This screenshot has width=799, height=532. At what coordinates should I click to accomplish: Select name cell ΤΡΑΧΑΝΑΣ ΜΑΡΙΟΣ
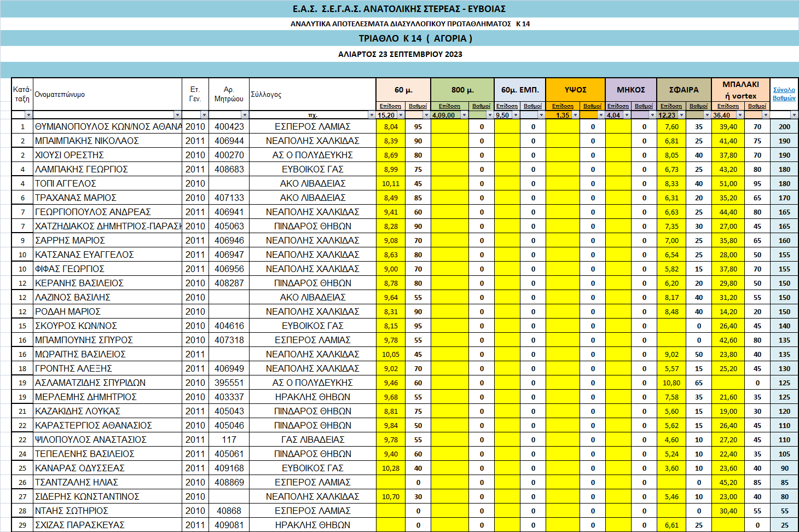pos(108,198)
